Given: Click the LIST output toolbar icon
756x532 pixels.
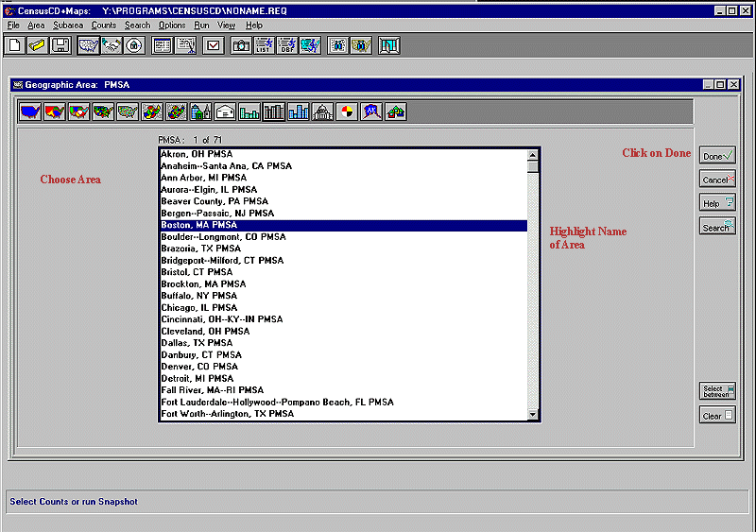Looking at the screenshot, I should (265, 45).
